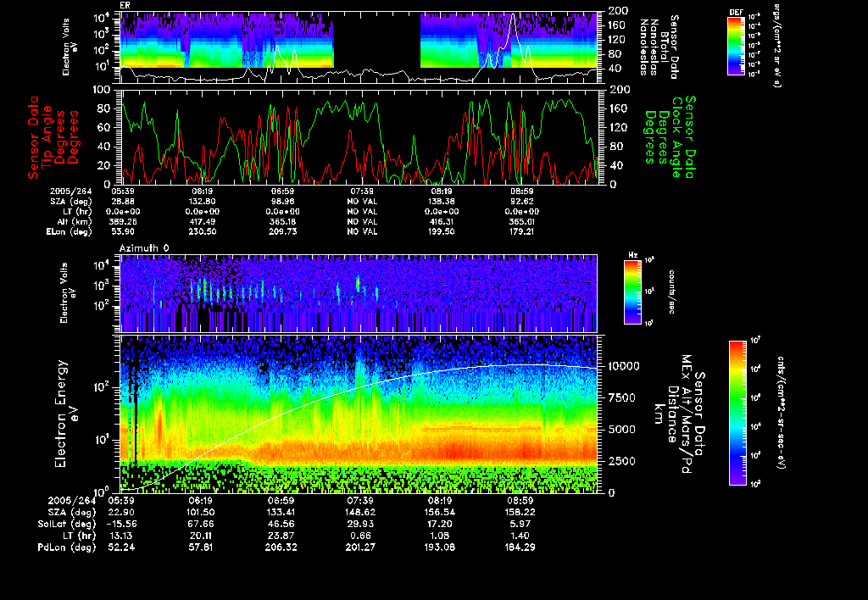Click 'NO VAL' in the ELon (deg) row
Viewport: 868px width, 600px height.
point(362,231)
